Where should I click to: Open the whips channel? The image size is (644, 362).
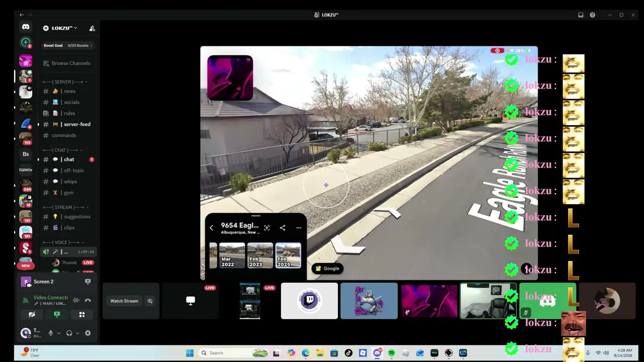pos(68,182)
